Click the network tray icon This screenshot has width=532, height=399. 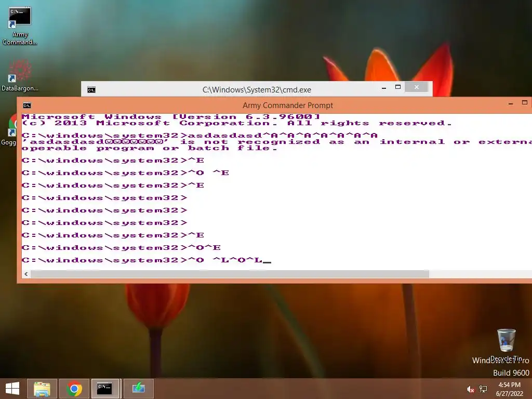click(x=483, y=389)
